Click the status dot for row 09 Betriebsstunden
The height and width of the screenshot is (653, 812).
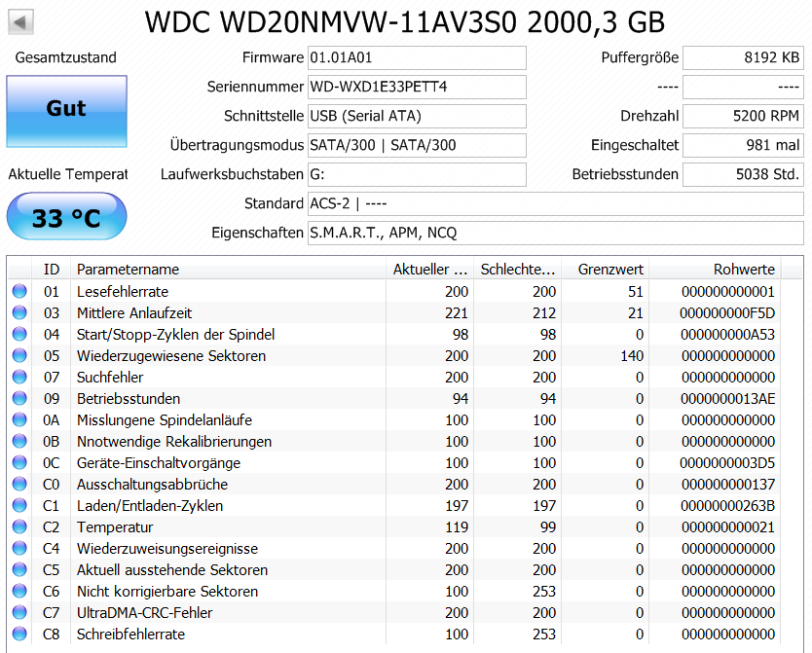(x=19, y=398)
